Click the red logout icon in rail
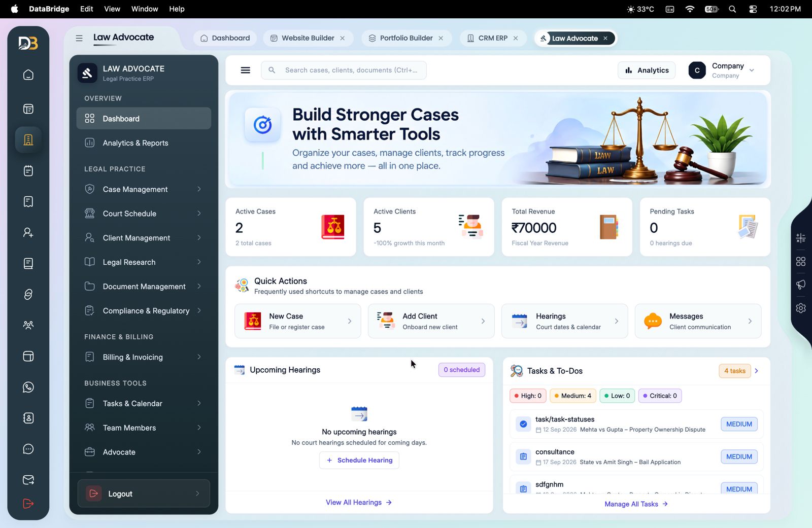Image resolution: width=812 pixels, height=528 pixels. pyautogui.click(x=28, y=504)
